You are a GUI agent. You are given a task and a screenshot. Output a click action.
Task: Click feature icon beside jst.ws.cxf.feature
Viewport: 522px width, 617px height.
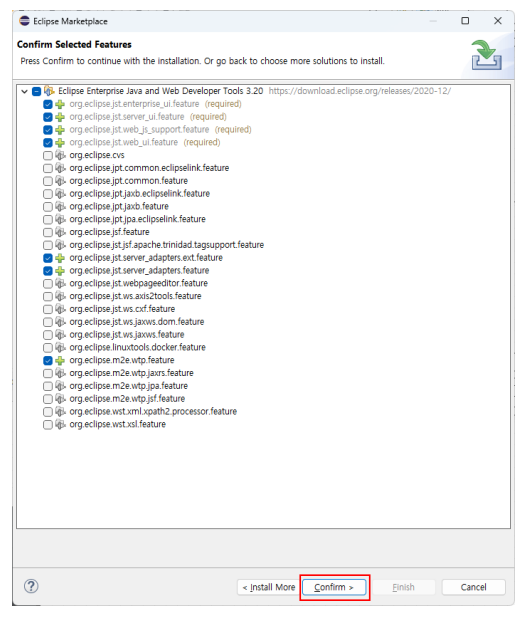60,309
